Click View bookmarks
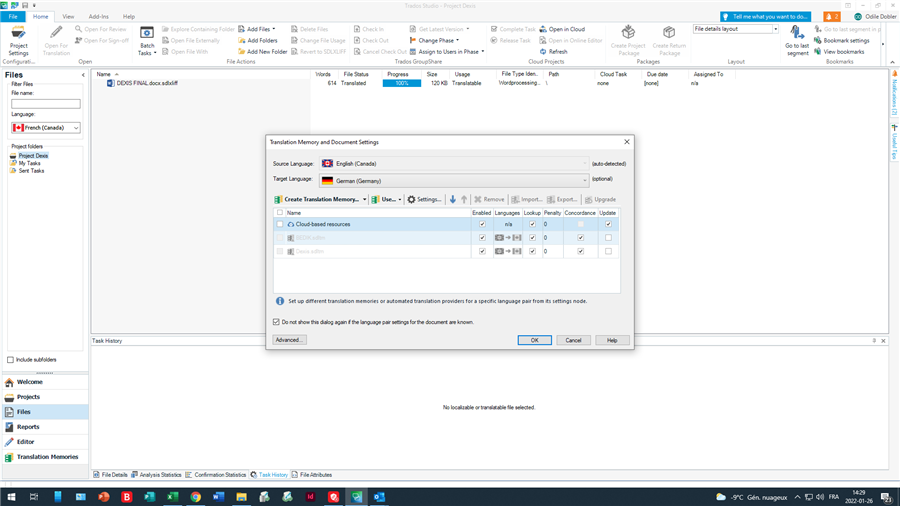Image resolution: width=900 pixels, height=506 pixels. (x=839, y=52)
